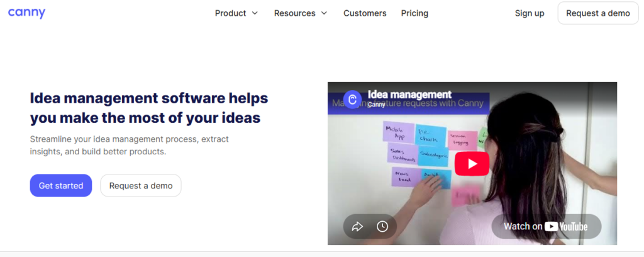Click the Watch on YouTube button
This screenshot has height=257, width=644.
click(x=547, y=226)
